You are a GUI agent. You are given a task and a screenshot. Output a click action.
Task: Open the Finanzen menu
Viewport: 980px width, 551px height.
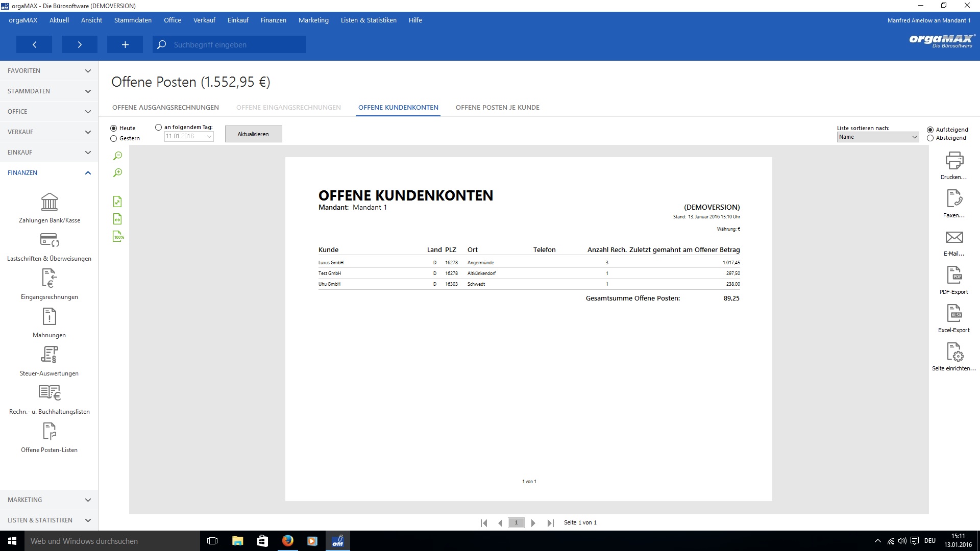pos(273,20)
